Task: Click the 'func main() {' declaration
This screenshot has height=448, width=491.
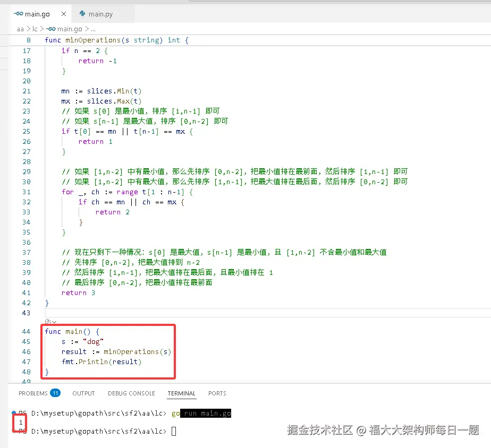Action: 72,331
